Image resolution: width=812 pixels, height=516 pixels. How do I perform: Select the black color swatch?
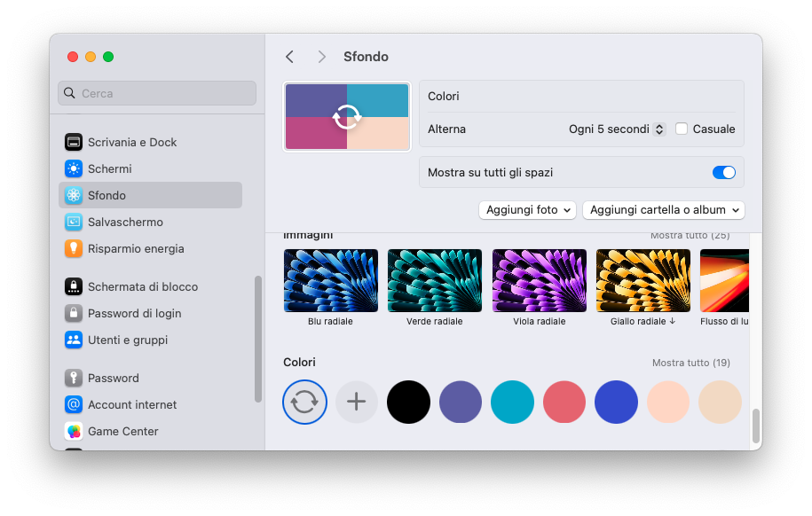pyautogui.click(x=408, y=403)
